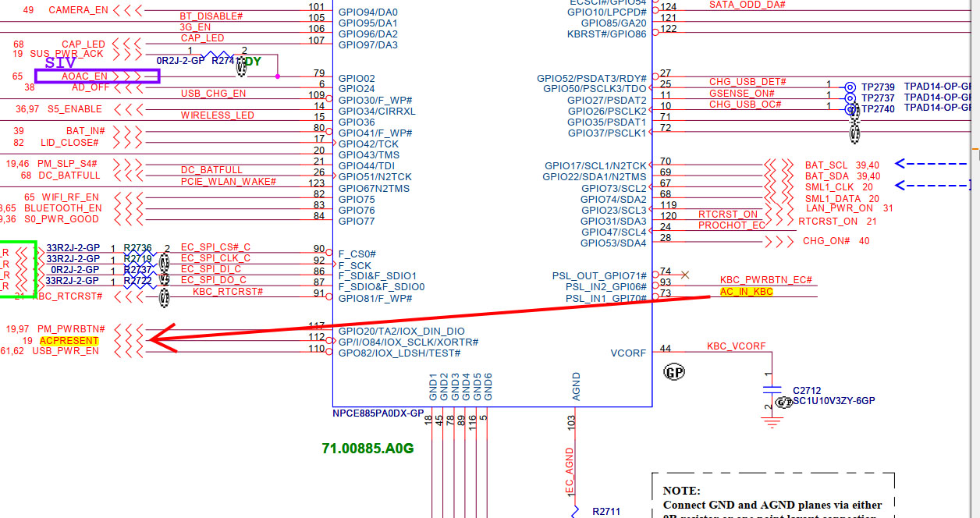Viewport: 980px width, 518px height.
Task: Select the PM_PWRBTN# signal label
Action: (x=70, y=329)
